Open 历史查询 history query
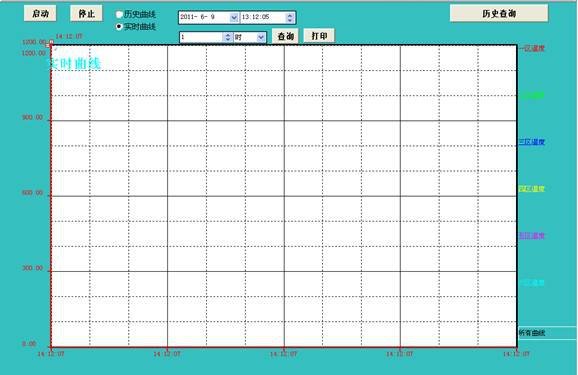 tap(499, 14)
